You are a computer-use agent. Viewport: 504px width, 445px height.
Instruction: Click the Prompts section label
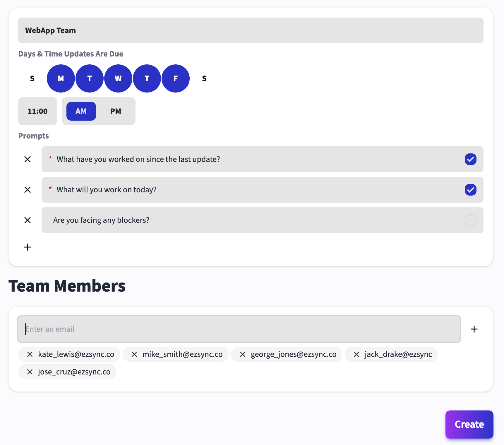[x=34, y=136]
